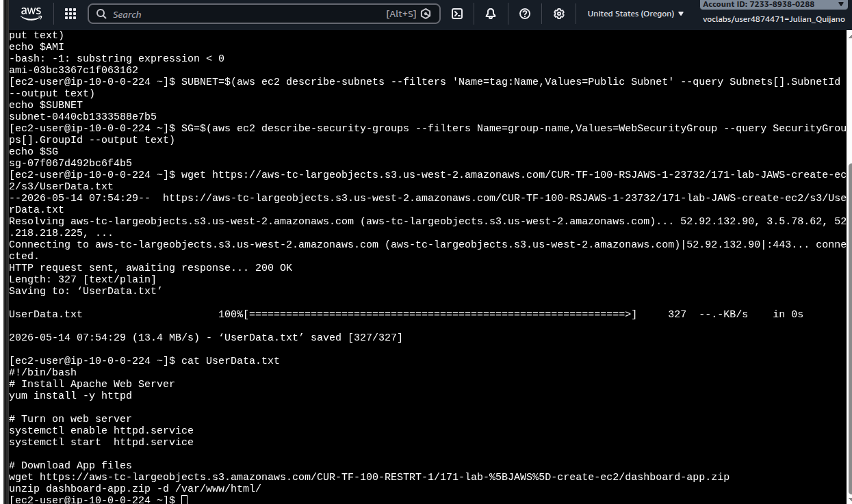Click the 'describe-security-groups' command line
This screenshot has width=852, height=504.
pos(428,134)
